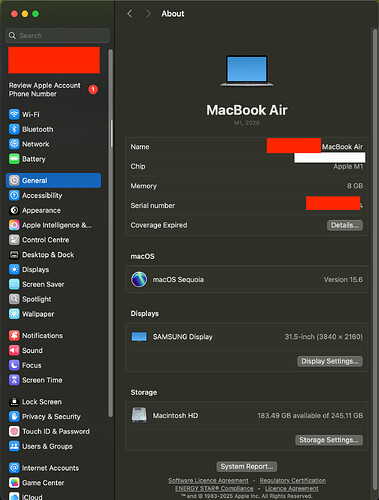
Task: Open ENERGY STAR Compliance link
Action: tap(214, 488)
